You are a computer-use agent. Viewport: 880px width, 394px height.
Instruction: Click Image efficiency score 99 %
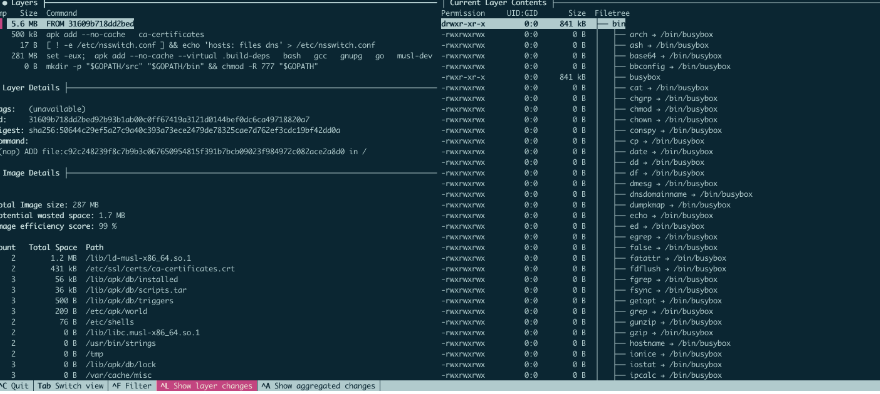[x=58, y=226]
